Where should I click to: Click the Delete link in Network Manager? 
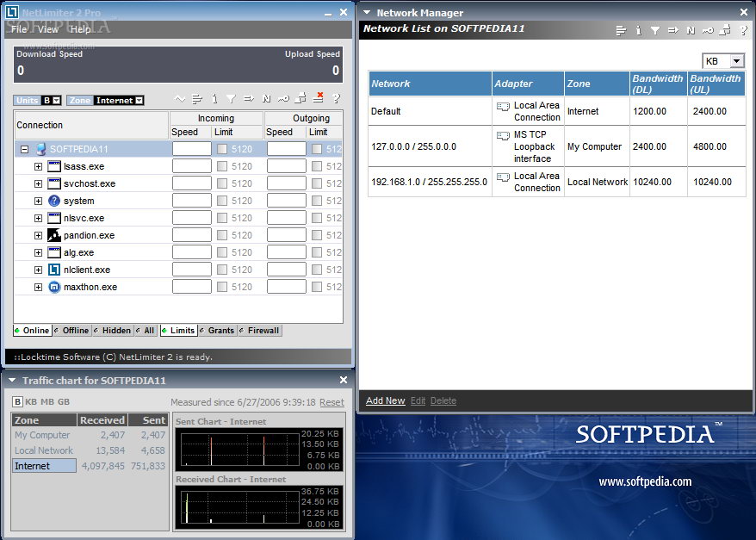(443, 400)
